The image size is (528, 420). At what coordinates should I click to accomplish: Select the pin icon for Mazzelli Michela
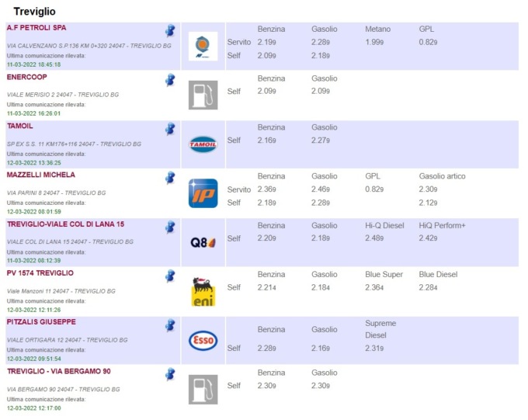click(170, 178)
